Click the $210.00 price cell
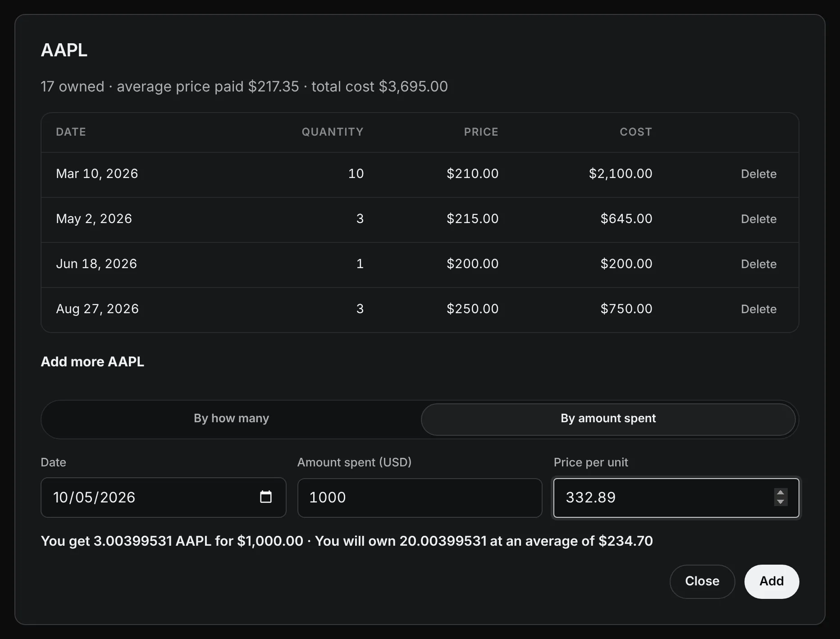Viewport: 840px width, 639px height. pyautogui.click(x=472, y=174)
